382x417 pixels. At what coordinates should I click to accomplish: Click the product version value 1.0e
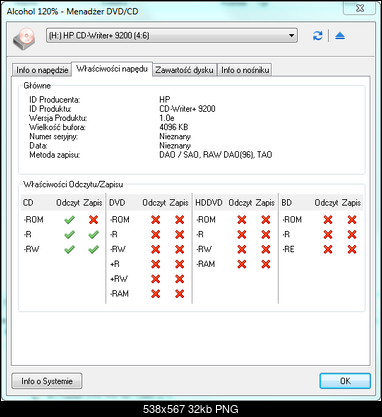(x=167, y=118)
